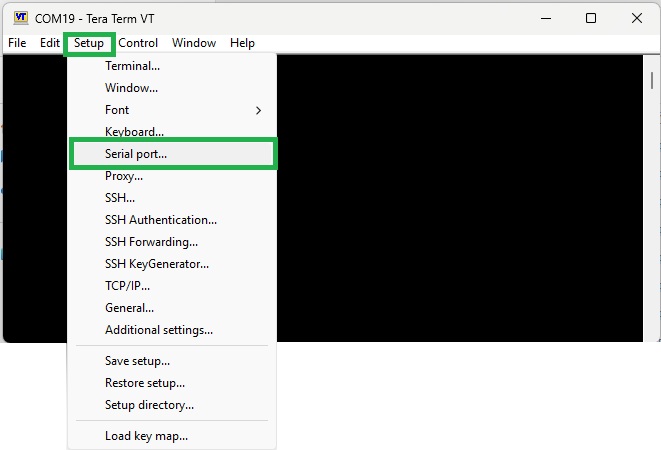Open the Window menu in menu bar
This screenshot has height=450, width=661.
click(x=194, y=43)
